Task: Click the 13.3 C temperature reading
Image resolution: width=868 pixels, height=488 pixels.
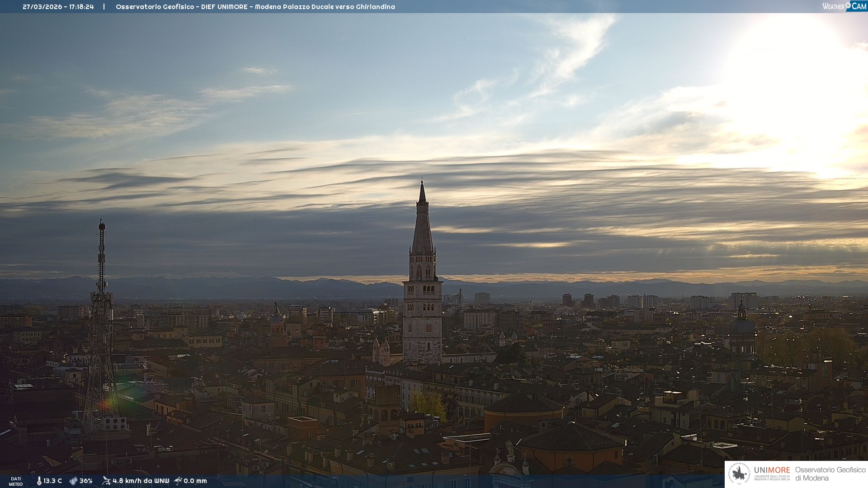Action: (53, 481)
